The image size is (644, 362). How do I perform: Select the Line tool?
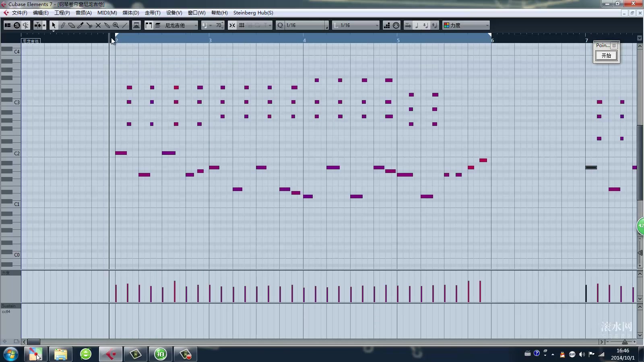(x=125, y=25)
